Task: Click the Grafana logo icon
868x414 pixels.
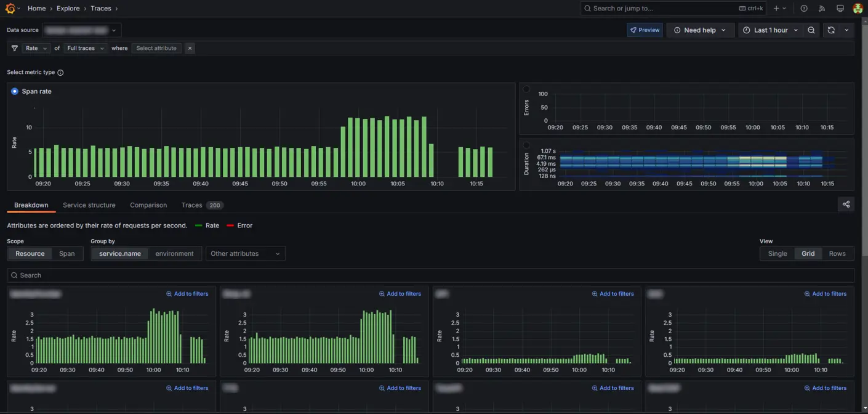Action: 10,9
